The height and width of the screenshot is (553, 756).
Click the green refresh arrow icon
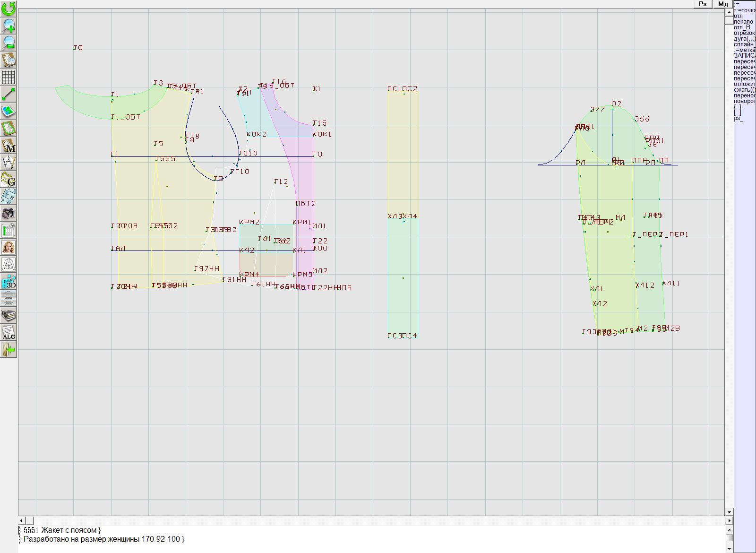9,8
